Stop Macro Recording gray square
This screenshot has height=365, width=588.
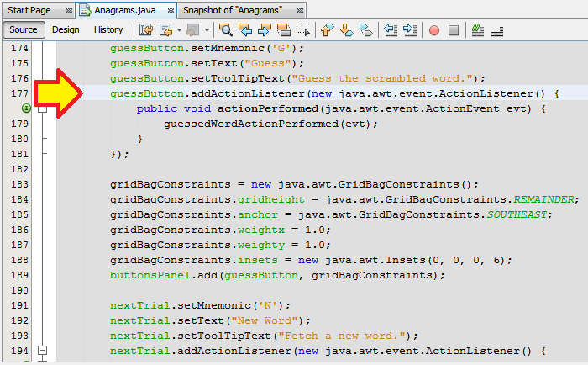[x=454, y=30]
